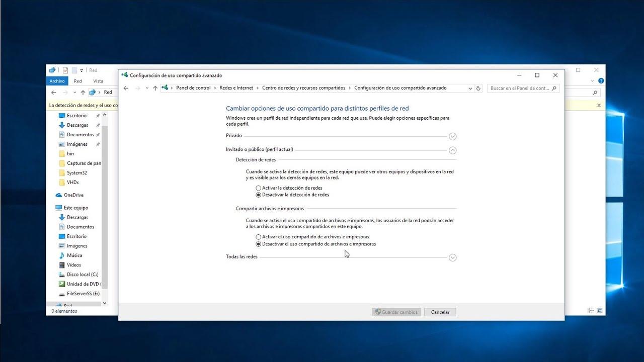Click the Back arrow in Control Panel window
The image size is (644, 362).
pyautogui.click(x=126, y=88)
